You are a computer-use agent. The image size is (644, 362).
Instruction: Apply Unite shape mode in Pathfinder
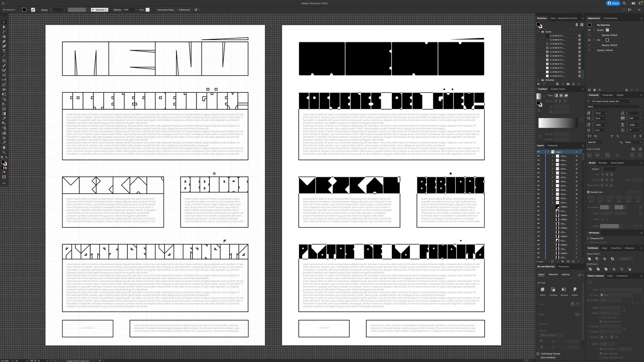pos(589,259)
